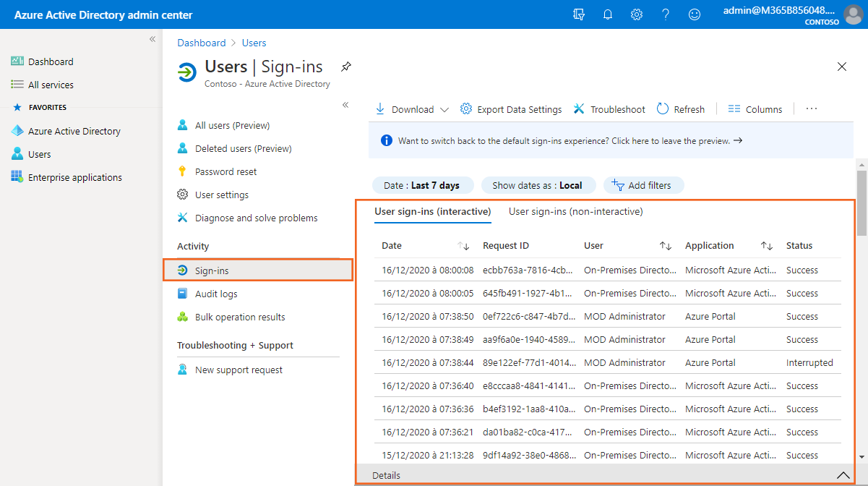
Task: Switch to User sign-ins (non-interactive) tab
Action: 575,211
